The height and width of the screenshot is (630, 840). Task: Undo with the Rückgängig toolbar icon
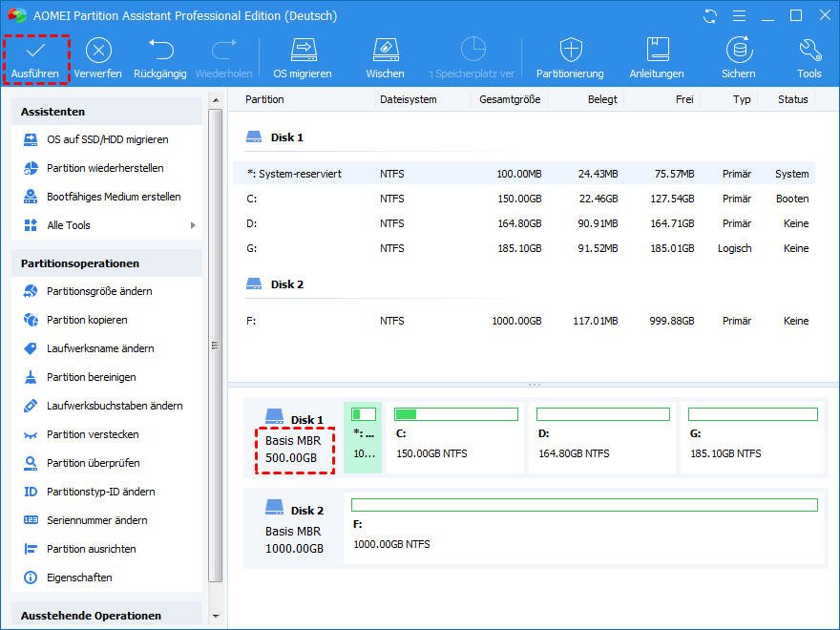[x=160, y=52]
